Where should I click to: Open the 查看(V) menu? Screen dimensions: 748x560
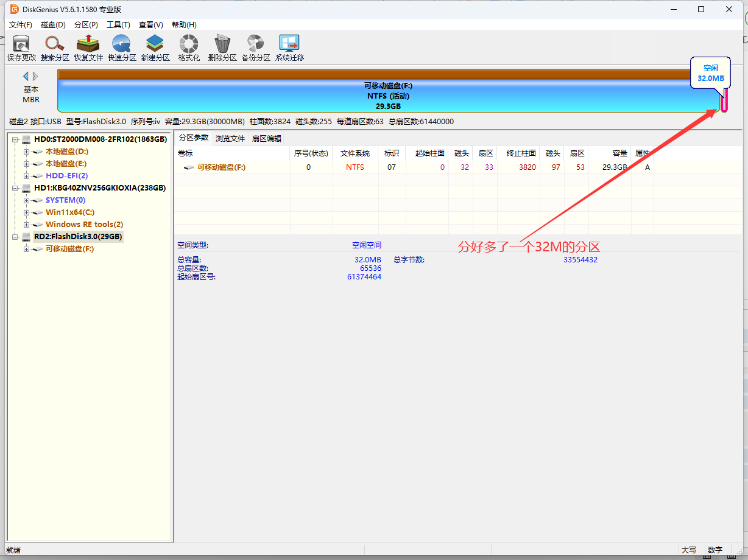coord(150,25)
